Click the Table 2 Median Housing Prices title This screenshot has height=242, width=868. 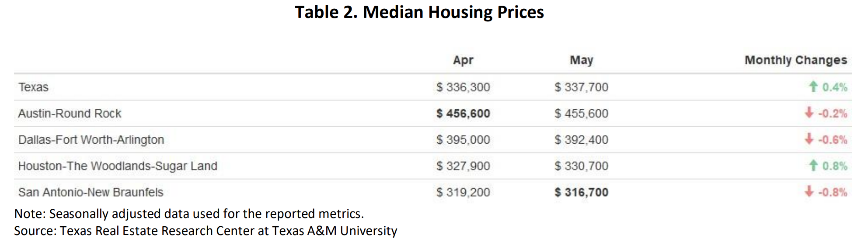pyautogui.click(x=419, y=12)
